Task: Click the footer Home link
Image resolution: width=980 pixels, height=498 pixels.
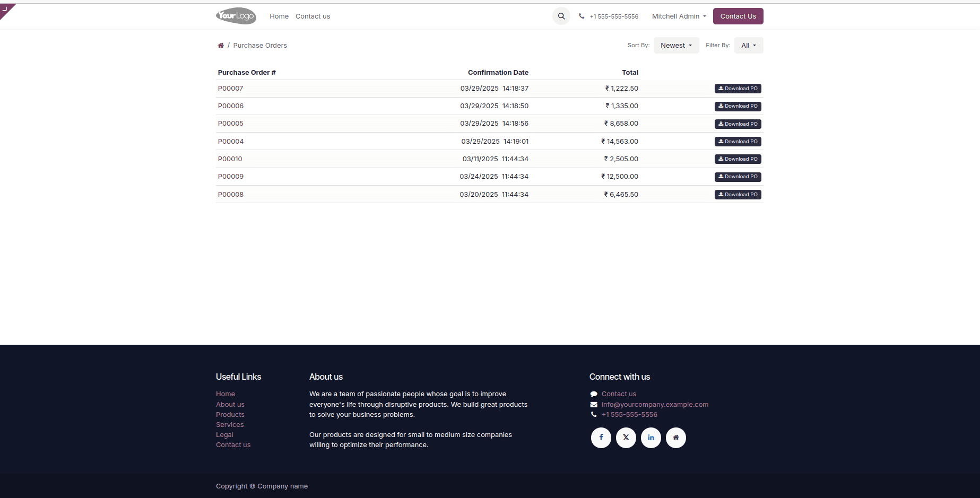Action: [226, 394]
